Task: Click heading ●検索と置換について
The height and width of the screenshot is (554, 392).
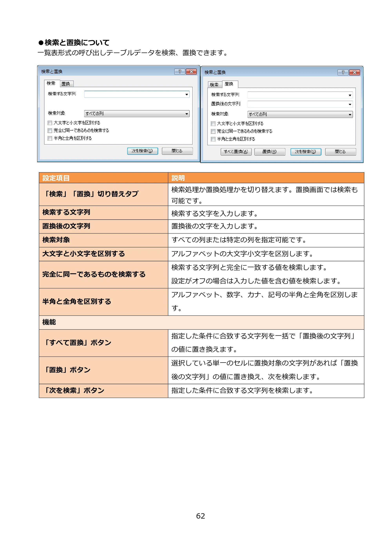Action: [74, 43]
